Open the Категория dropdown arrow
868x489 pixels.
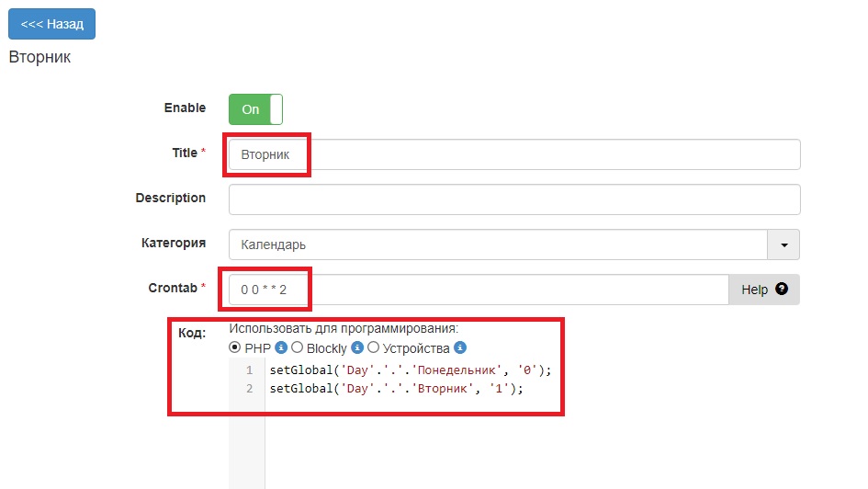[x=783, y=244]
